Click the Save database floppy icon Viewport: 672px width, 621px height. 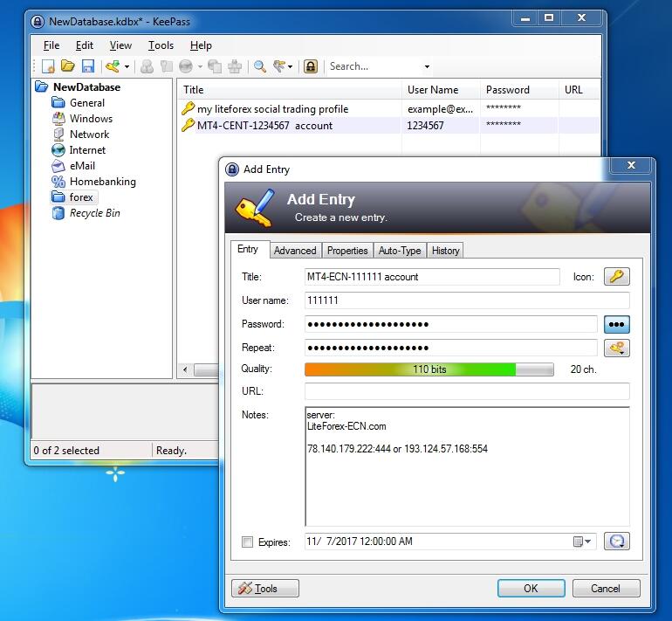88,66
